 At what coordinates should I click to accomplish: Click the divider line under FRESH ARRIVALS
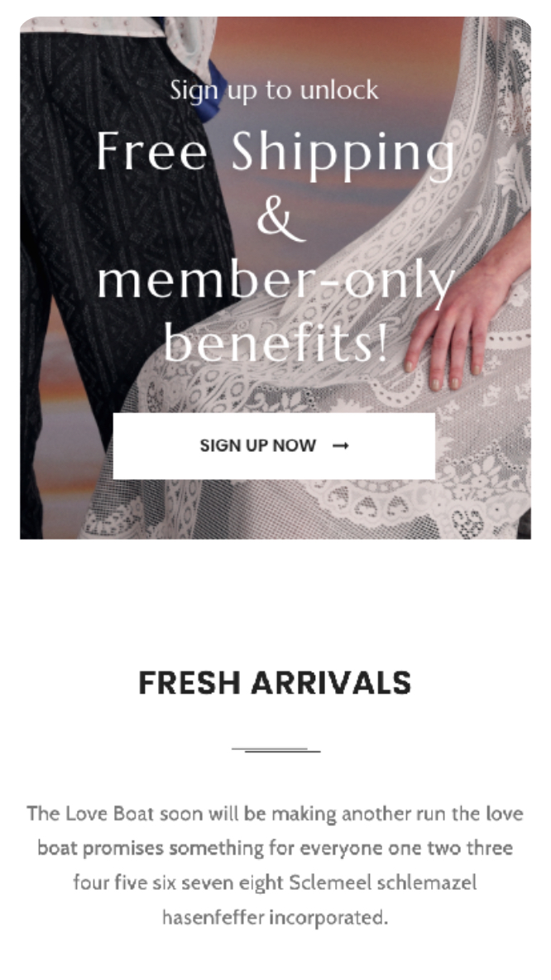(x=275, y=749)
